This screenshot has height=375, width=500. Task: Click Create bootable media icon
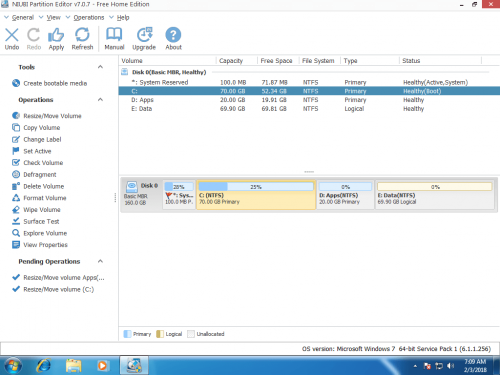pyautogui.click(x=16, y=83)
